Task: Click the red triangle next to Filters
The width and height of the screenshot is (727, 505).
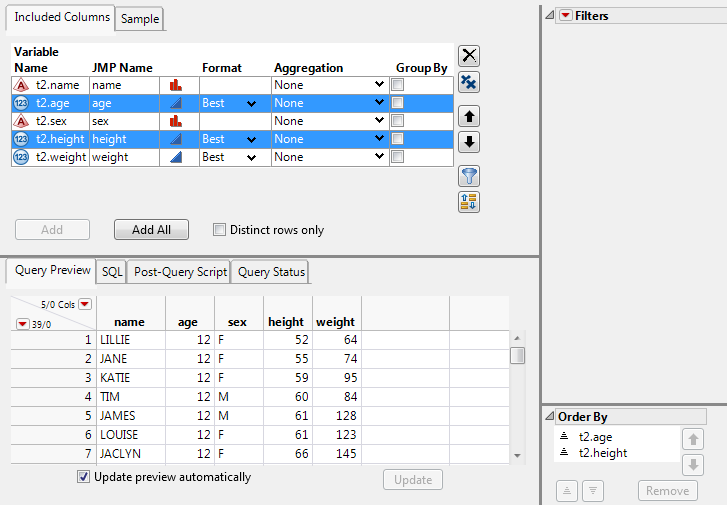Action: click(566, 16)
